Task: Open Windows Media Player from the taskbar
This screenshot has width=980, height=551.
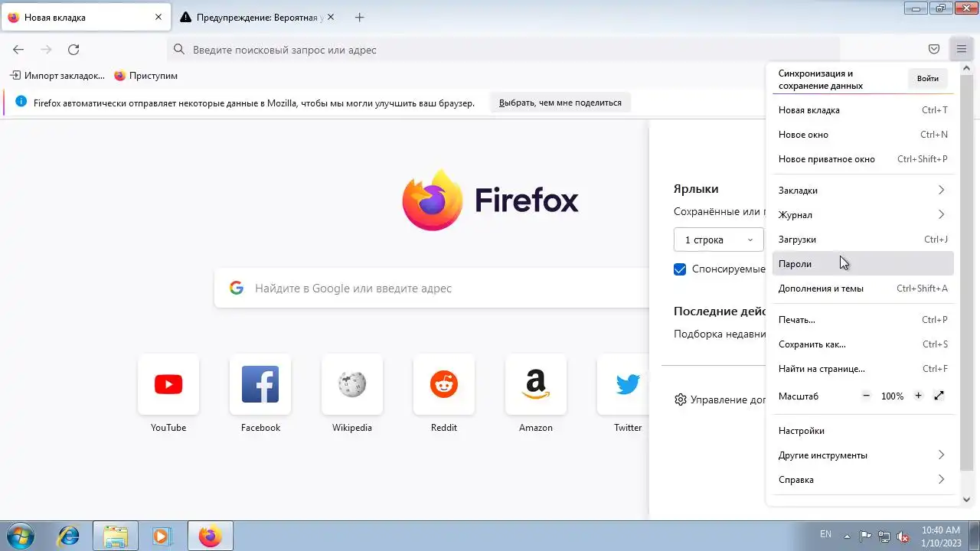Action: tap(162, 536)
